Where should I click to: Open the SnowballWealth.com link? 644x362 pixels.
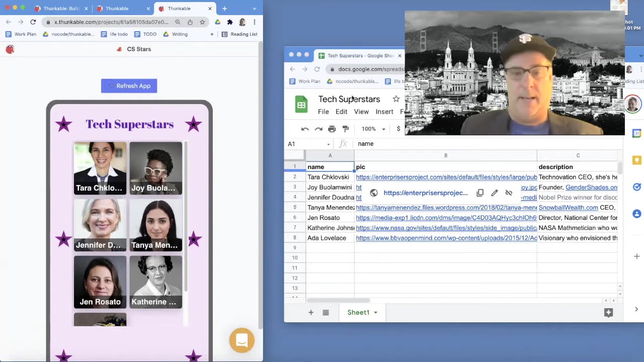569,208
